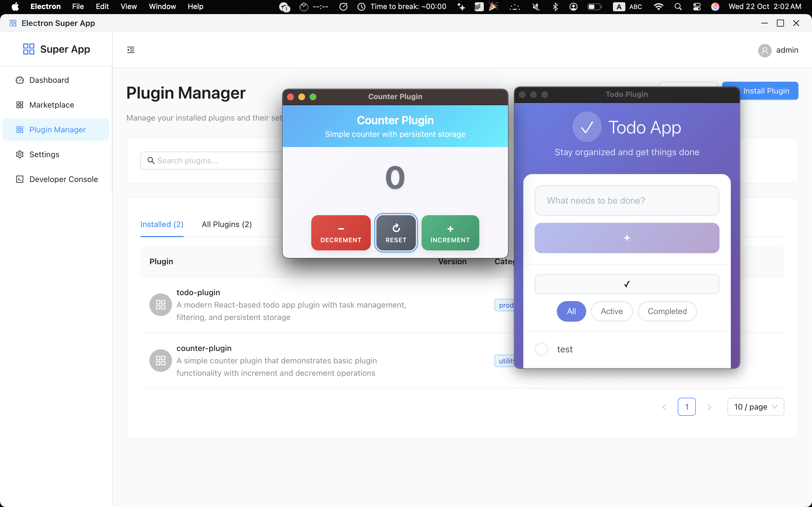Open the checkmark category selector in Todo App
Viewport: 812px width, 507px height.
pos(626,284)
